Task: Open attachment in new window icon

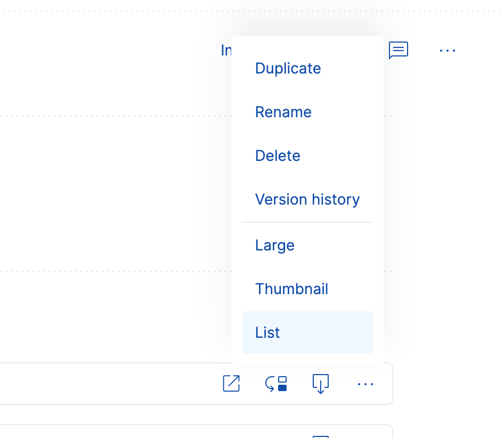Action: (231, 384)
